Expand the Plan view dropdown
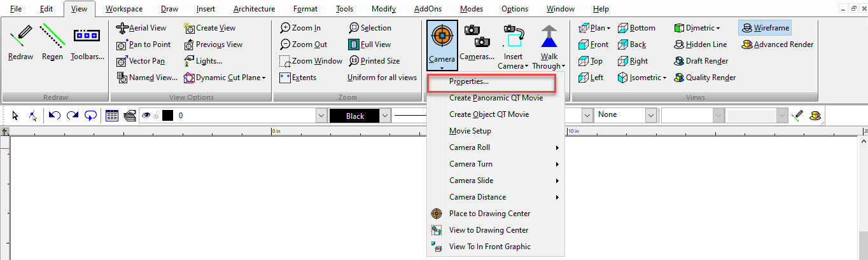Viewport: 868px width, 260px height. click(608, 28)
